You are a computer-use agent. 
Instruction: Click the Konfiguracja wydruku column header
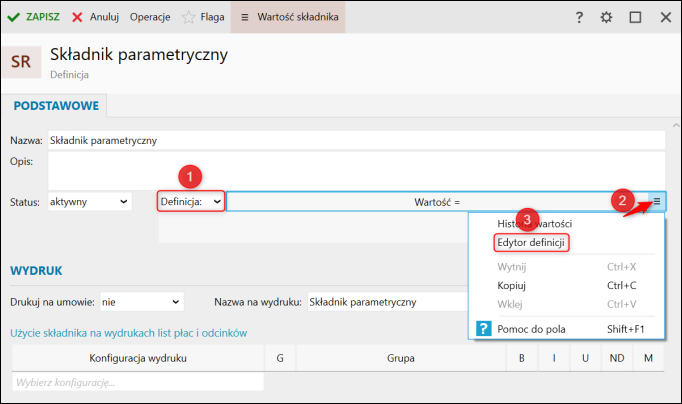pyautogui.click(x=138, y=358)
